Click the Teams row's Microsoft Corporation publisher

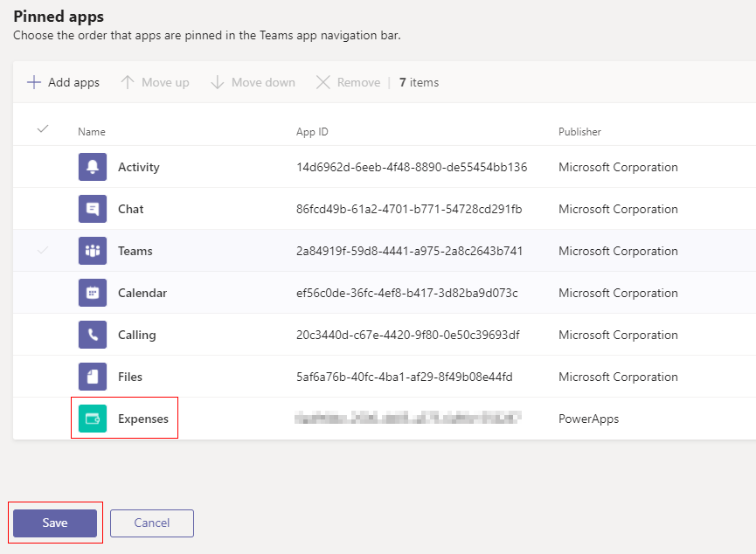[618, 251]
